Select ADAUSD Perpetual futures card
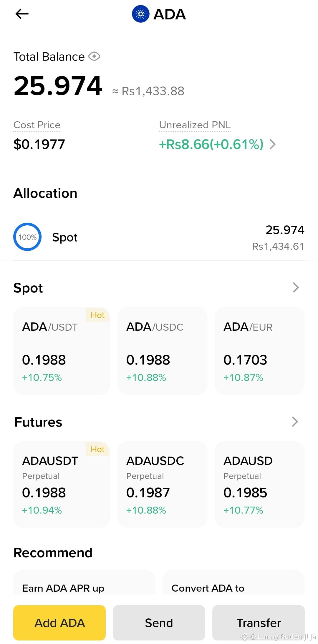Screen dimensions: 318x644 tap(260, 484)
